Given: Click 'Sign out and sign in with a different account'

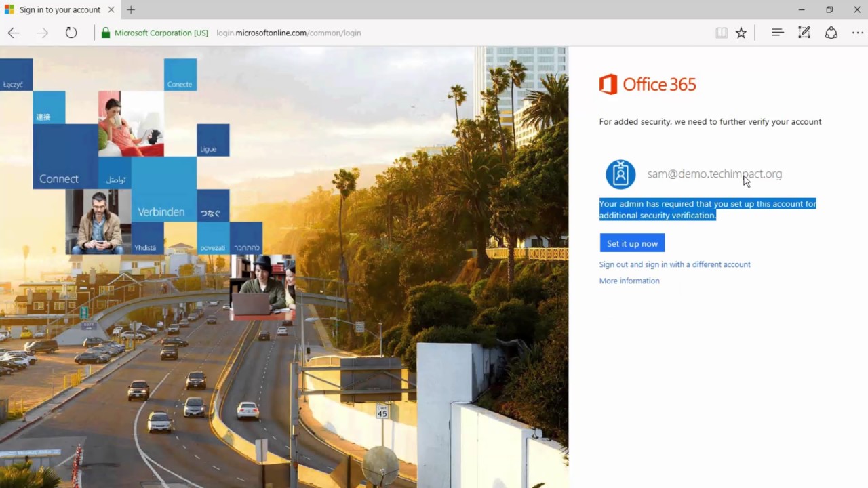Looking at the screenshot, I should pos(675,264).
